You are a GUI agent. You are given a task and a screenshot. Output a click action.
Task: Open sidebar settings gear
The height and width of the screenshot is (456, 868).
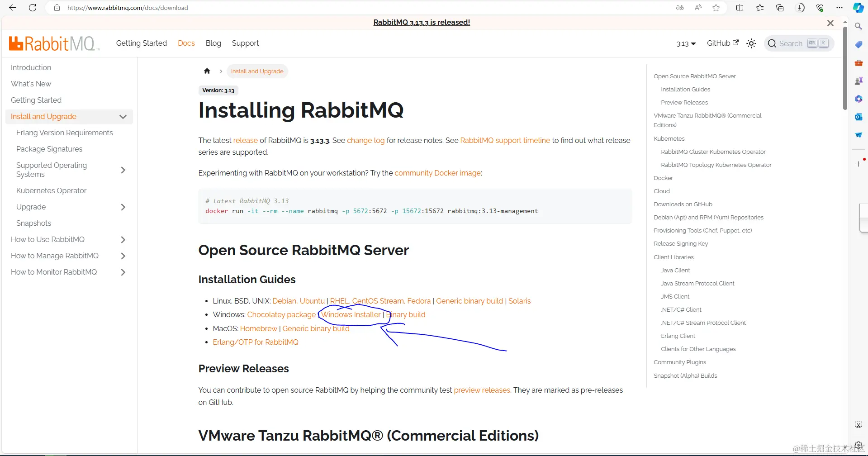(x=858, y=445)
